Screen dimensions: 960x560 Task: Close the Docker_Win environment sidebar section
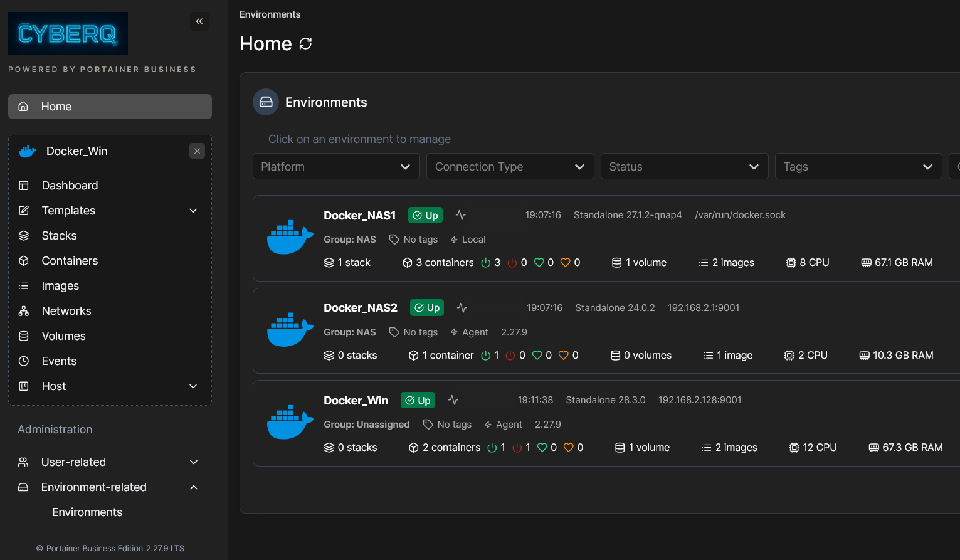(197, 151)
